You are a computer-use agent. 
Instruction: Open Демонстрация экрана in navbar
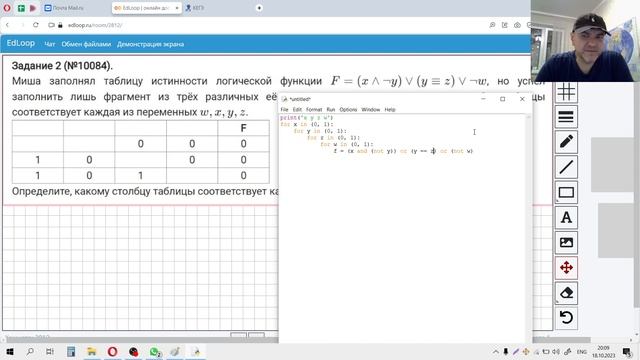click(x=151, y=44)
